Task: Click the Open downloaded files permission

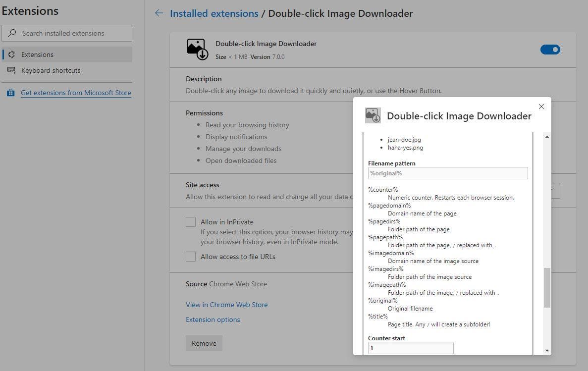Action: (x=241, y=160)
